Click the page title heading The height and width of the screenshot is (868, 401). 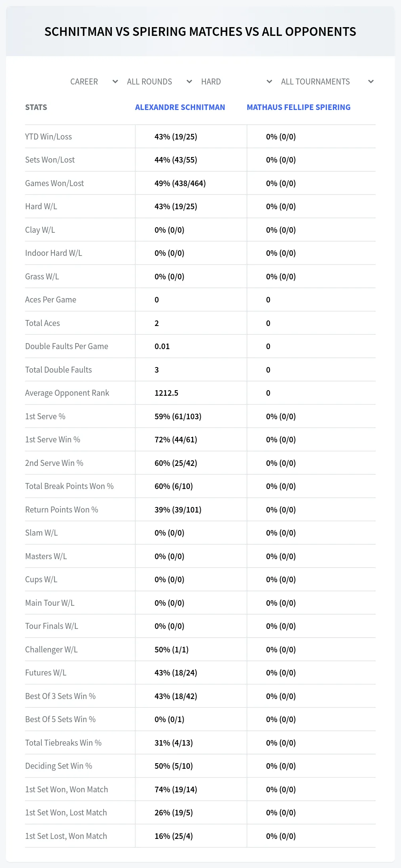(200, 31)
